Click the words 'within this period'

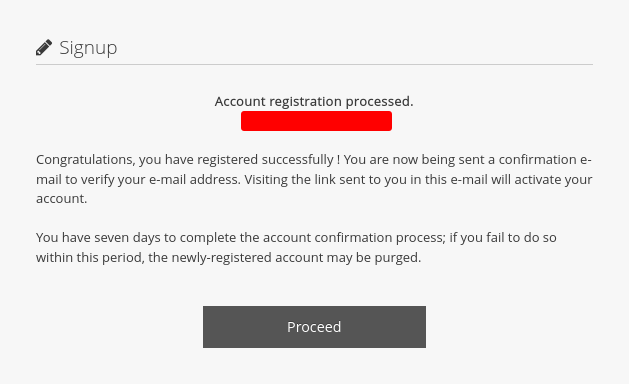point(90,257)
